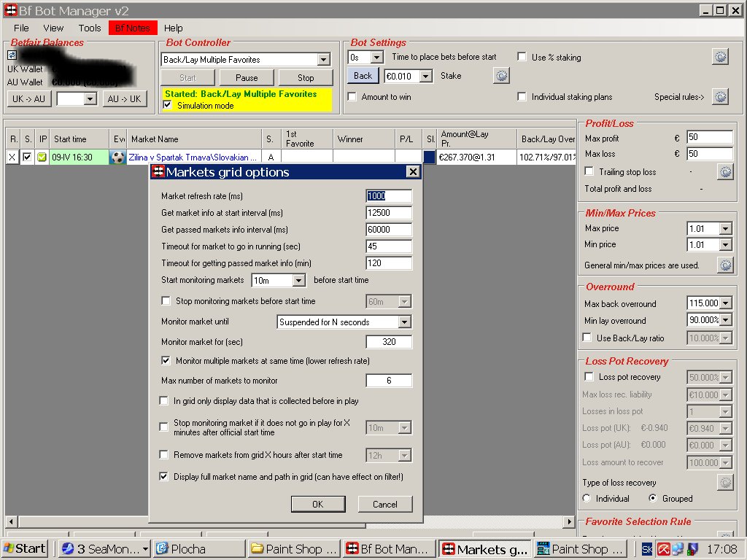Click the Max profit input field
Image resolution: width=747 pixels, height=560 pixels.
pyautogui.click(x=709, y=137)
